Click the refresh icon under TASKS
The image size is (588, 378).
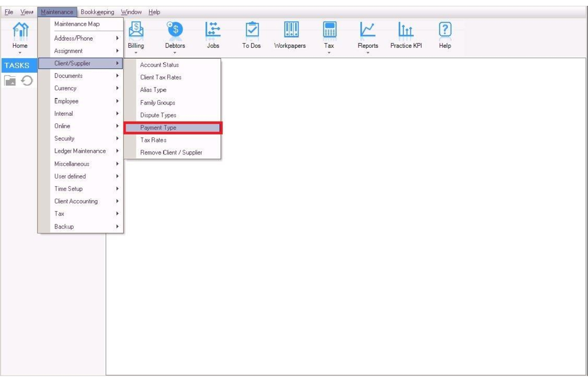point(27,80)
